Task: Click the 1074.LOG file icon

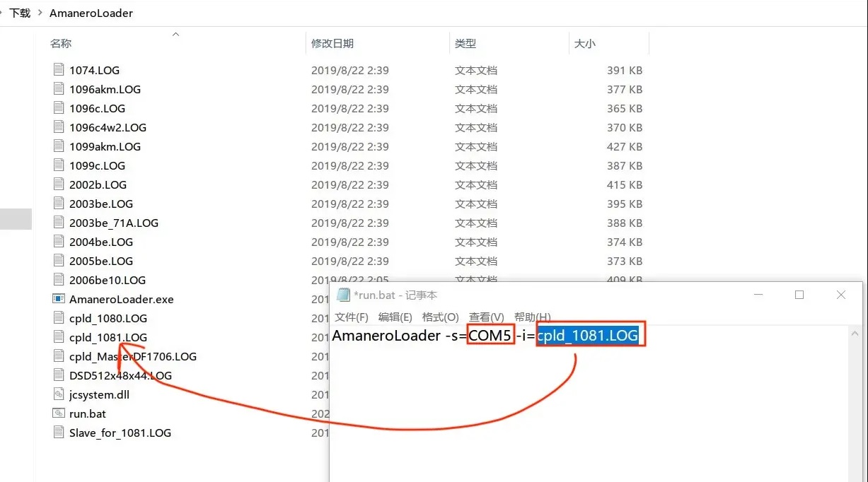Action: pyautogui.click(x=58, y=70)
